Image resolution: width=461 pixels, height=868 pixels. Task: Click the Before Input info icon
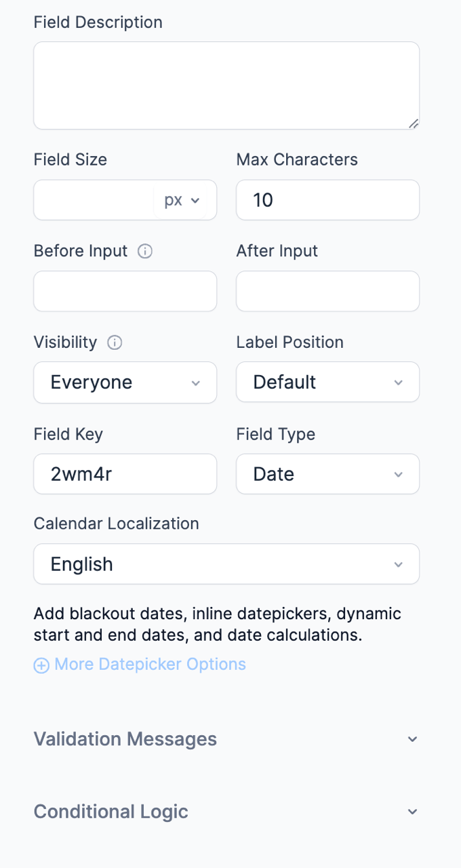(145, 252)
